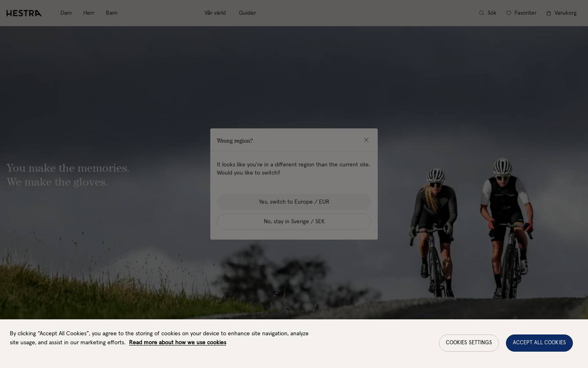Click the search magnifier icon
Image resolution: width=588 pixels, height=368 pixels.
[481, 13]
